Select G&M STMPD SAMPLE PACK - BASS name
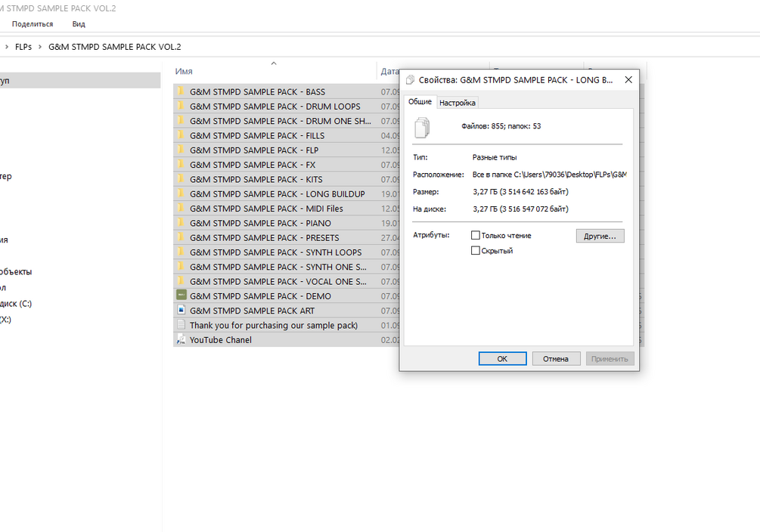760x532 pixels. [x=257, y=91]
